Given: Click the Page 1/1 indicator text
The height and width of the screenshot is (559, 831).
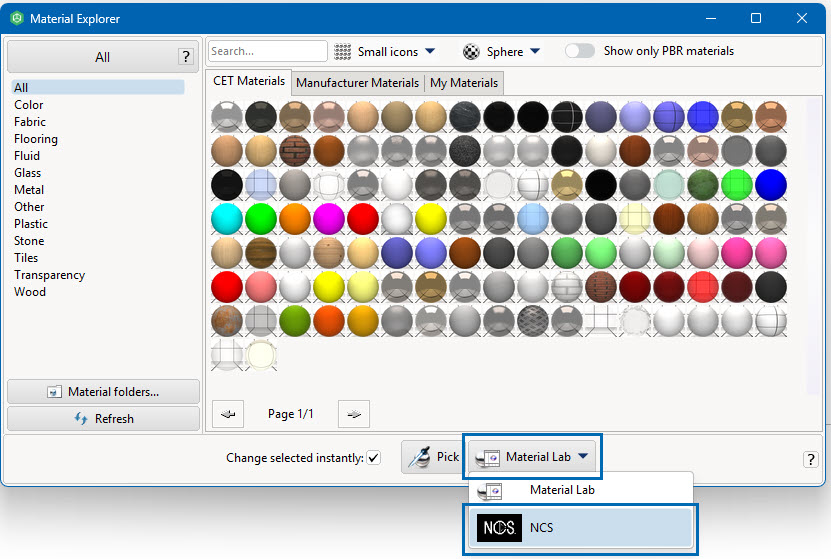Looking at the screenshot, I should click(290, 414).
